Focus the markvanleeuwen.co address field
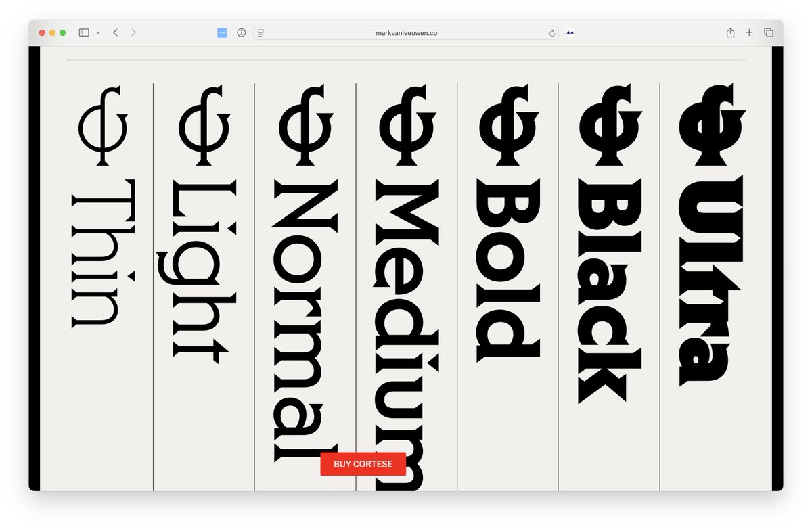Viewport: 812px width, 529px height. [406, 32]
